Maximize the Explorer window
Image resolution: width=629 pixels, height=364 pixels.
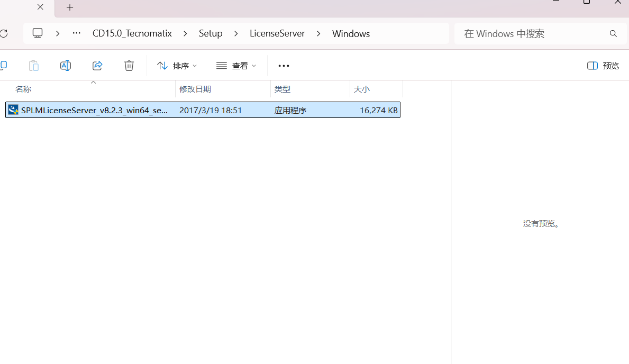587,2
